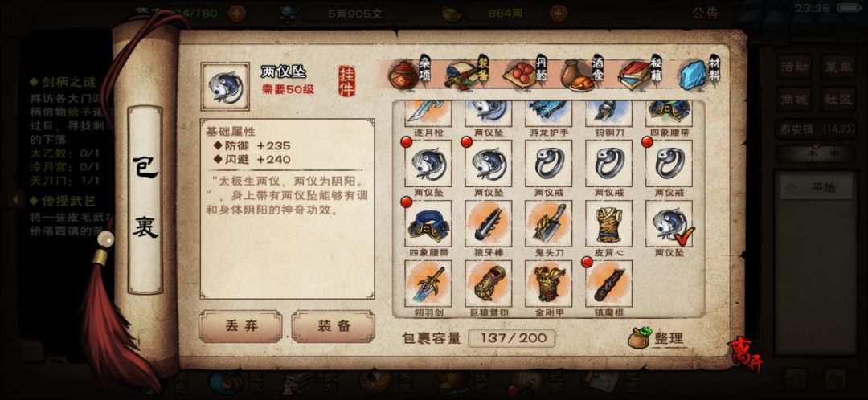Viewport: 868px width, 400px height.
Task: Open the 材料 materials tab
Action: 700,74
